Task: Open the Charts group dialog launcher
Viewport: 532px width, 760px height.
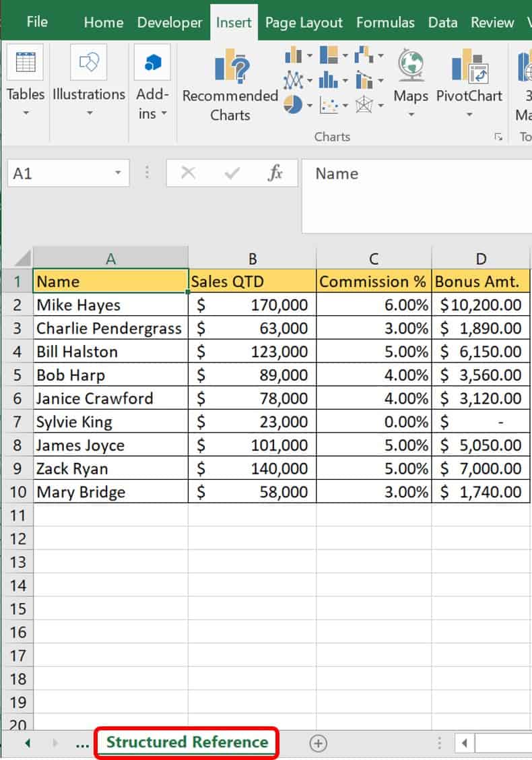Action: click(498, 137)
